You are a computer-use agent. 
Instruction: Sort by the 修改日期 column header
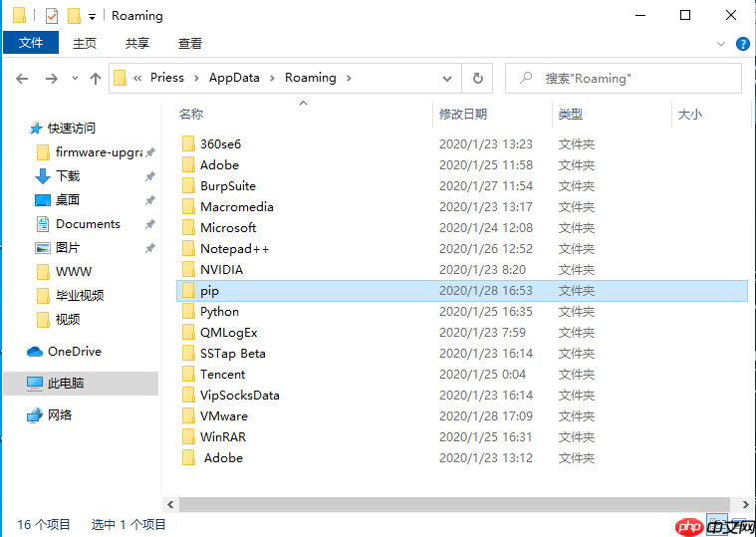pos(463,115)
